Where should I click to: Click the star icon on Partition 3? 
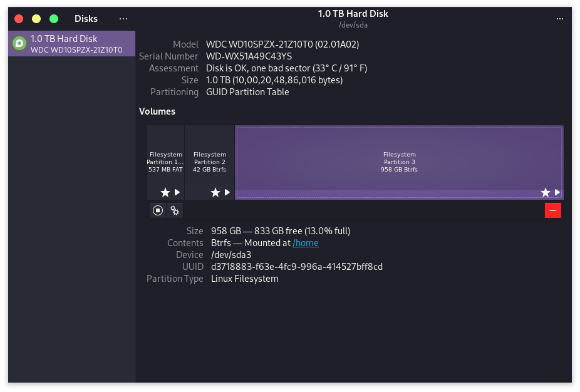(545, 192)
